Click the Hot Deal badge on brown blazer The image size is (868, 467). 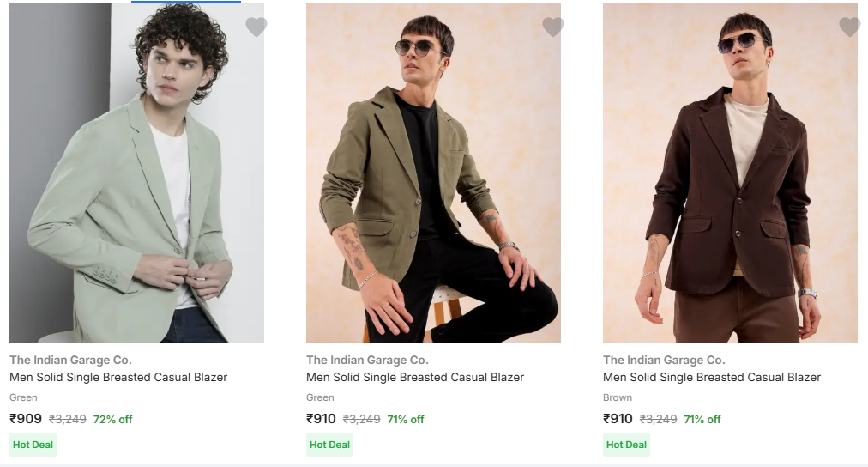[x=627, y=445]
